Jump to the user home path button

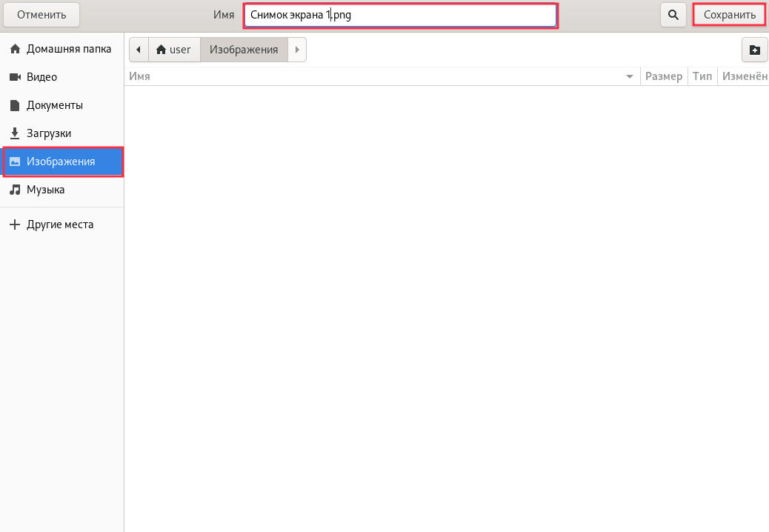tap(173, 50)
